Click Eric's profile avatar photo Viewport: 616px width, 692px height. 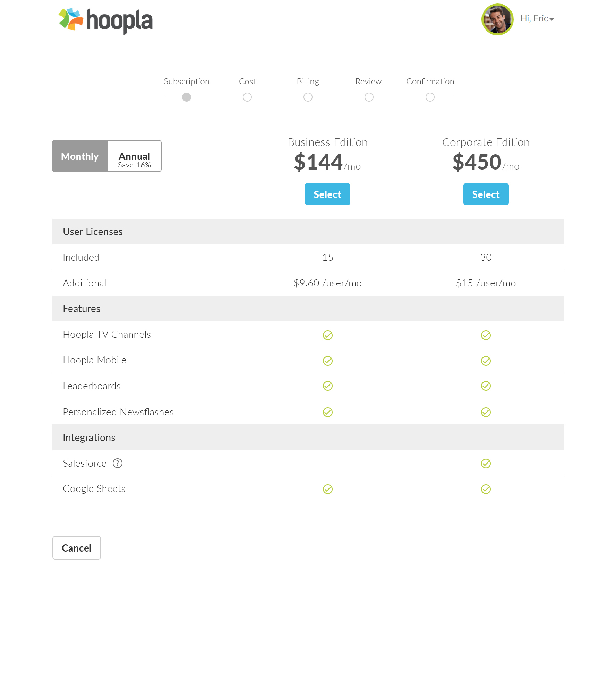tap(497, 19)
